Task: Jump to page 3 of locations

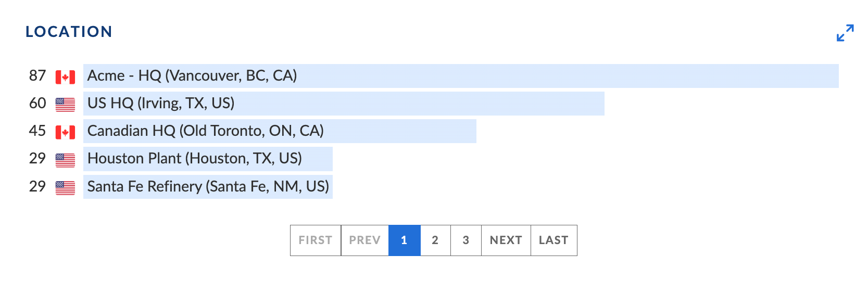Action: [466, 240]
